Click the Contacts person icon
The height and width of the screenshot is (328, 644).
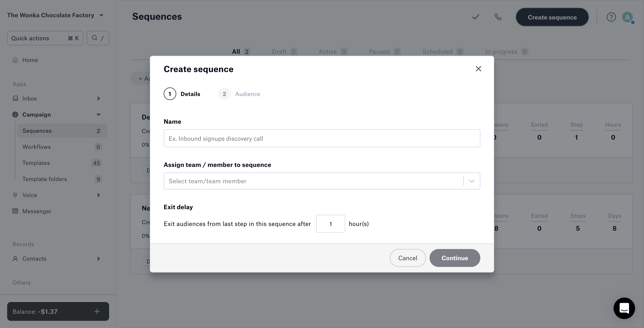click(15, 258)
